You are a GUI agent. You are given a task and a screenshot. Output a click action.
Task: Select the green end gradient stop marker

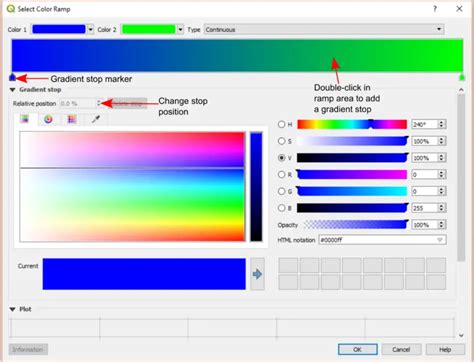462,78
